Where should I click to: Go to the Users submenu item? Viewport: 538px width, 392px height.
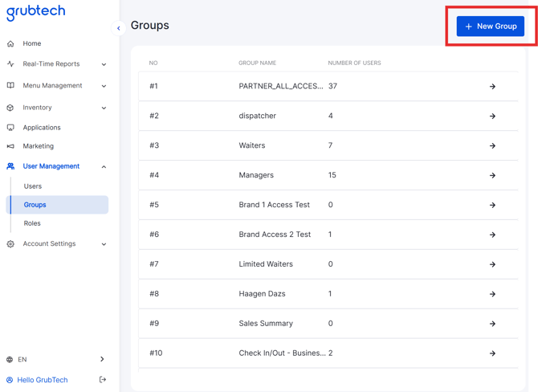tap(33, 186)
